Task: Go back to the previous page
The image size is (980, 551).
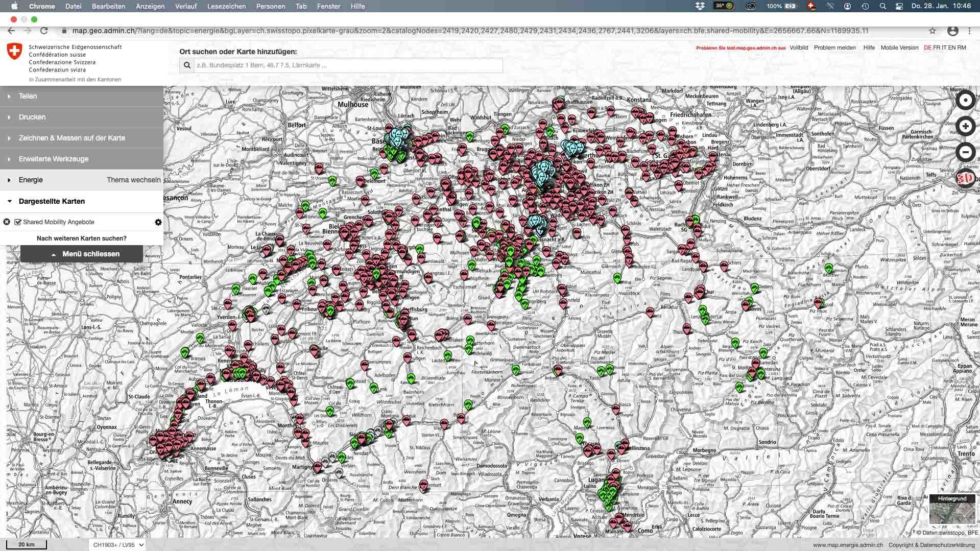Action: 11,31
